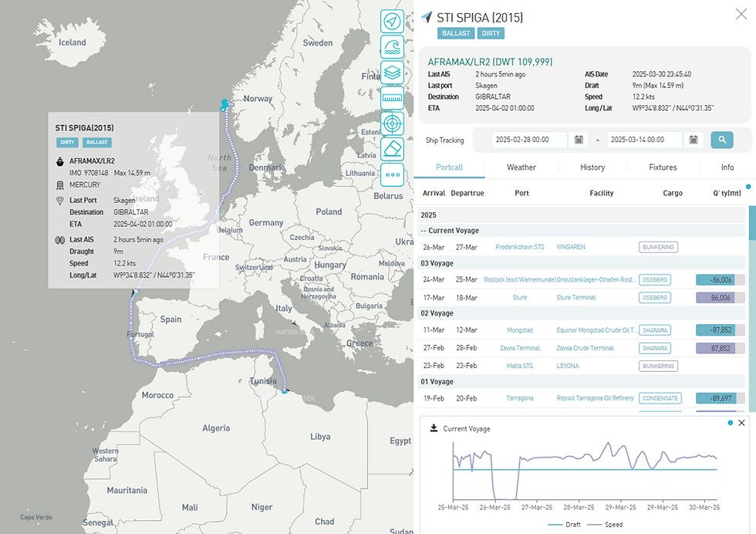
Task: Open the Mongstad port link
Action: [520, 330]
